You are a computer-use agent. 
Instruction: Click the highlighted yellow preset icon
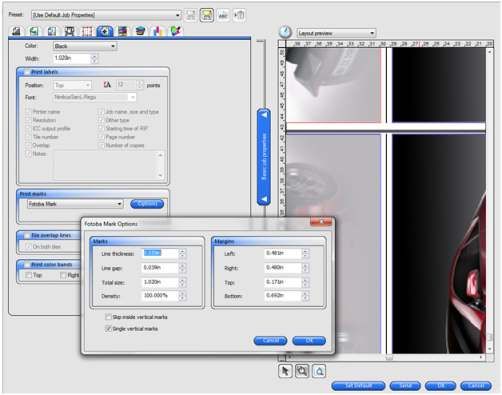(x=207, y=15)
